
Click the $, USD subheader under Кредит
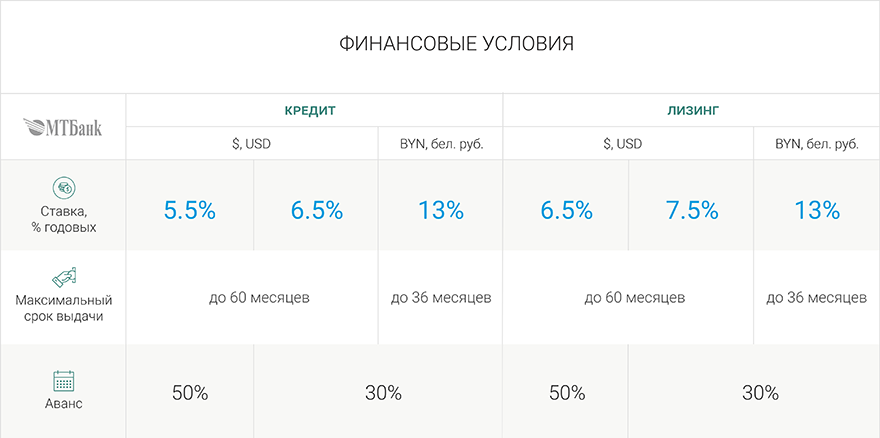click(x=251, y=144)
